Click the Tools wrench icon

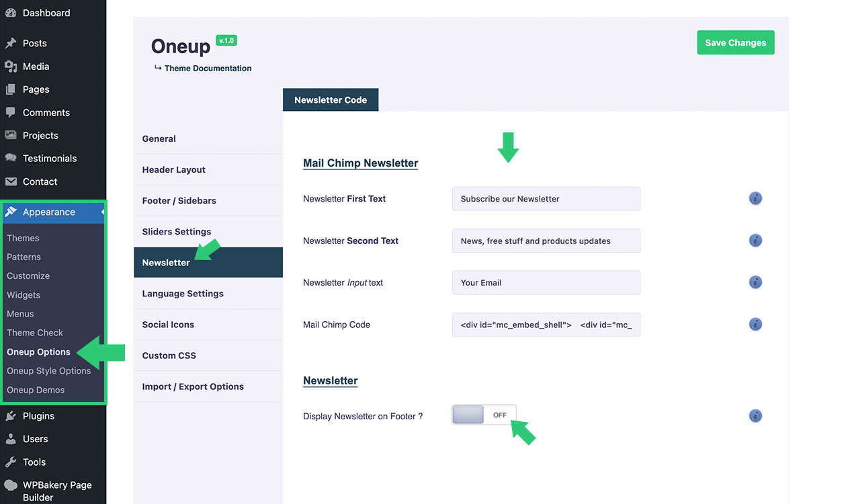pyautogui.click(x=11, y=462)
